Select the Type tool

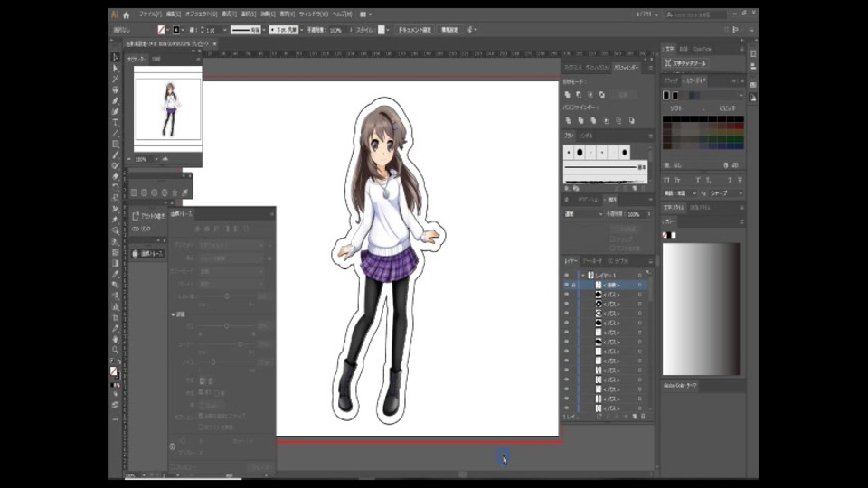(116, 122)
